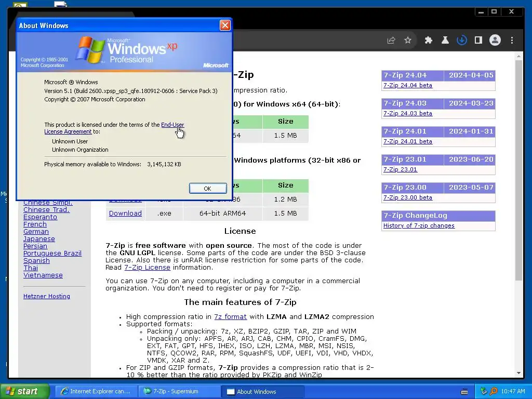Open the 7-Zip 23.01 link
The height and width of the screenshot is (399, 532).
400,170
